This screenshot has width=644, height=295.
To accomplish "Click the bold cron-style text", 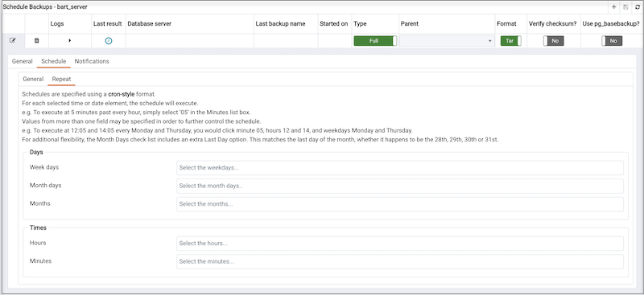I will (122, 94).
